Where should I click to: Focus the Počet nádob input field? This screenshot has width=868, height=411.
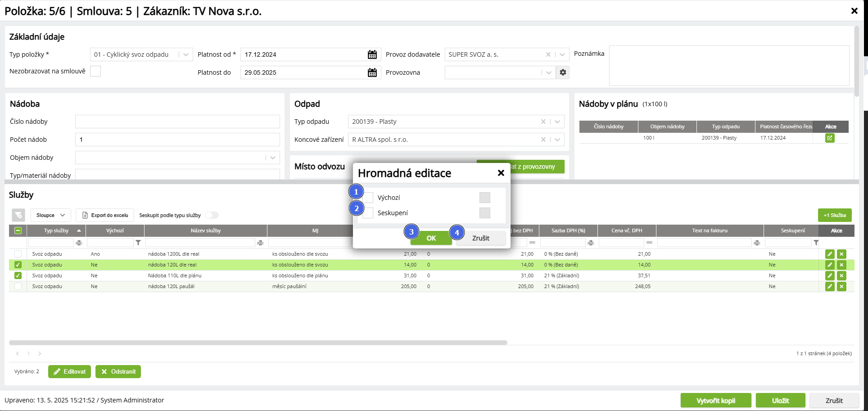[177, 140]
